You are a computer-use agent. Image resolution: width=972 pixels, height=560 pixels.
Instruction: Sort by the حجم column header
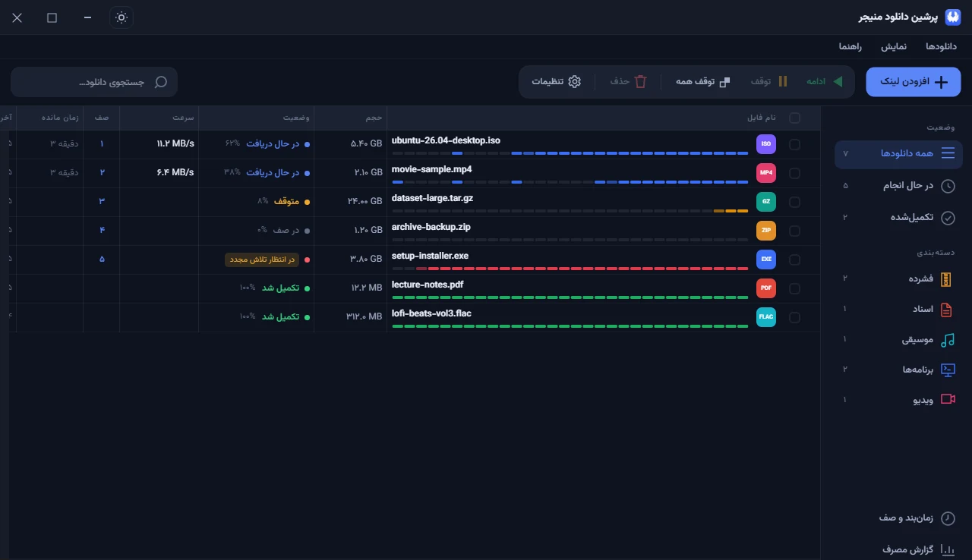(350, 118)
